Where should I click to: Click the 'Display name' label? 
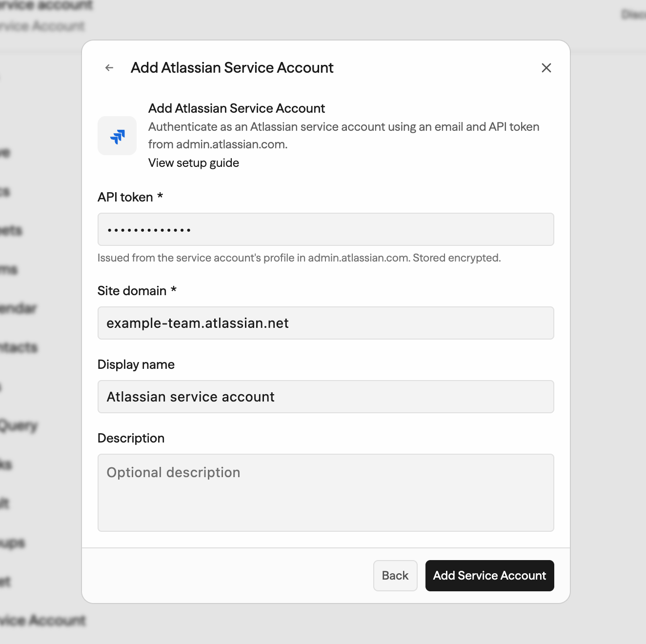click(136, 364)
